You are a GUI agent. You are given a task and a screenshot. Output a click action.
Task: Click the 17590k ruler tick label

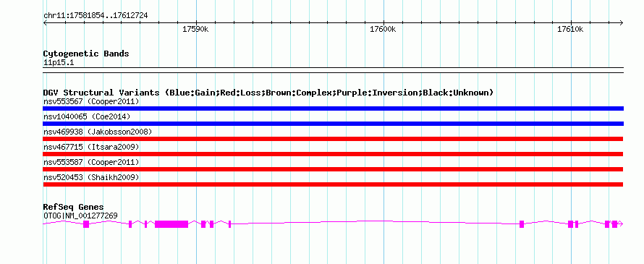[x=195, y=29]
